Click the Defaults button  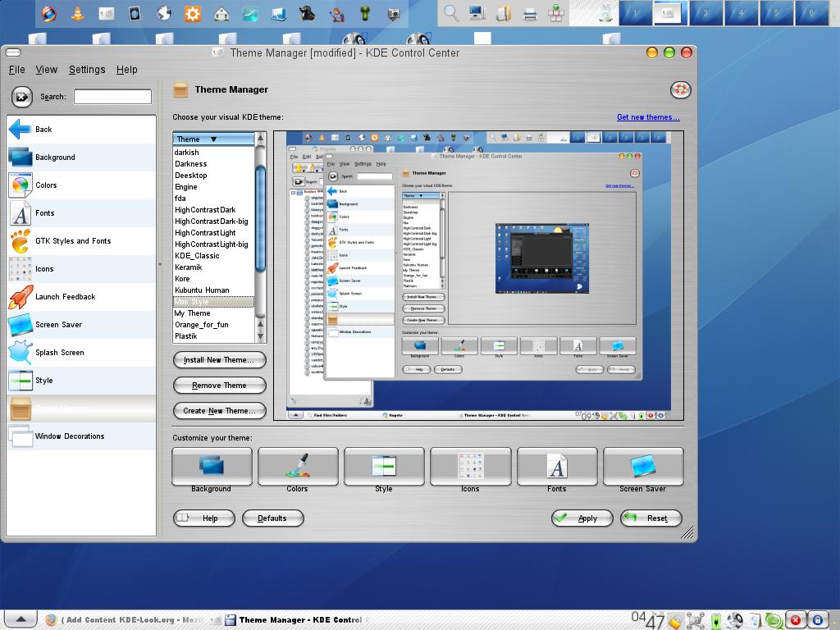coord(272,518)
